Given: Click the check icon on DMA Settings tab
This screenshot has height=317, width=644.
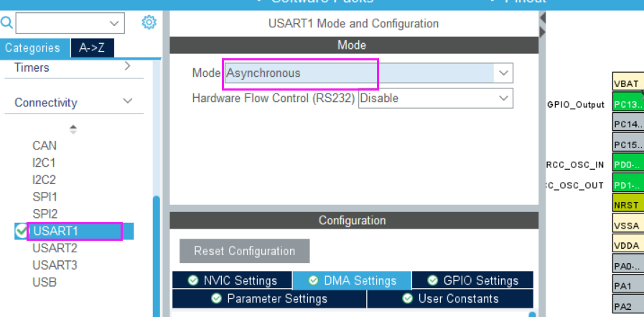Looking at the screenshot, I should point(313,280).
